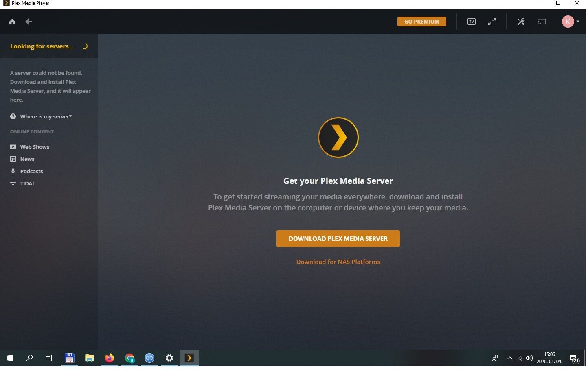The height and width of the screenshot is (371, 588).
Task: Open Windows Settings gear on taskbar
Action: coord(170,359)
